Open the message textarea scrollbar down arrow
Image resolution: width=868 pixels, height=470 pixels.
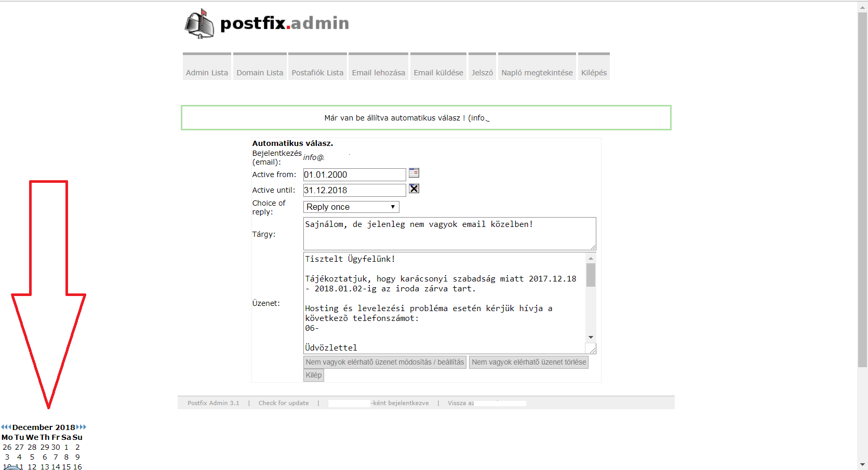(x=591, y=337)
